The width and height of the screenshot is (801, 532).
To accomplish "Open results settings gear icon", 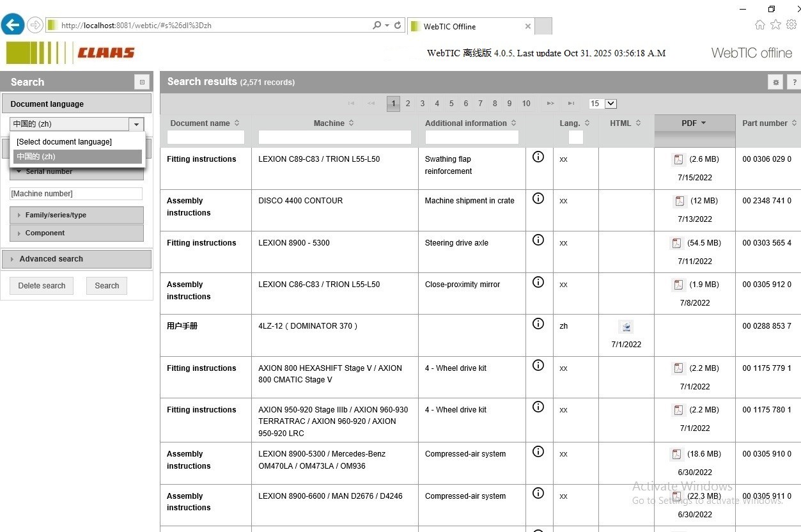I will point(776,82).
